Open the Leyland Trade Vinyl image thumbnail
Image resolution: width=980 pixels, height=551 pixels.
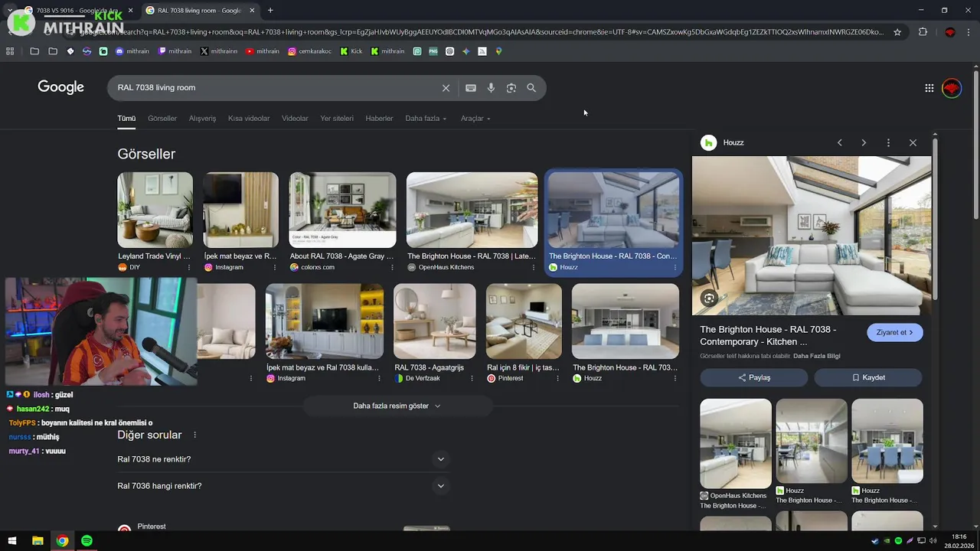[155, 210]
